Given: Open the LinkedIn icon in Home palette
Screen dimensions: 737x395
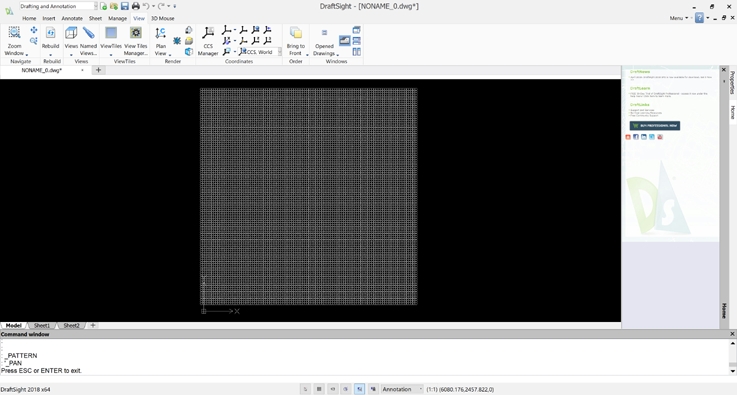Looking at the screenshot, I should (644, 137).
